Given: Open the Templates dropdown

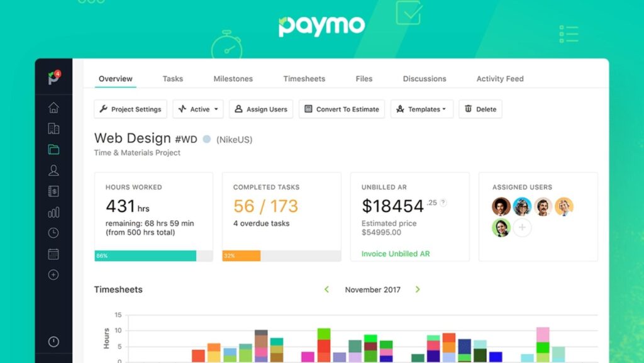Looking at the screenshot, I should click(x=422, y=109).
